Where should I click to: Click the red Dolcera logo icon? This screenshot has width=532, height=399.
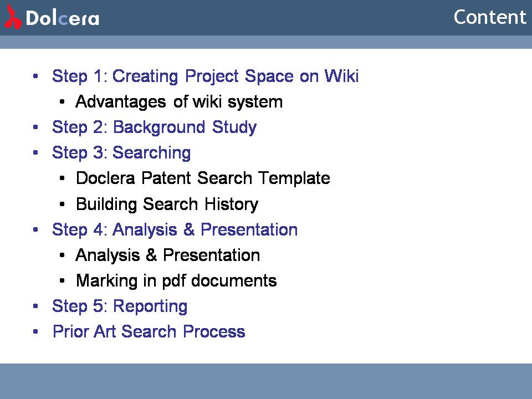pos(13,18)
